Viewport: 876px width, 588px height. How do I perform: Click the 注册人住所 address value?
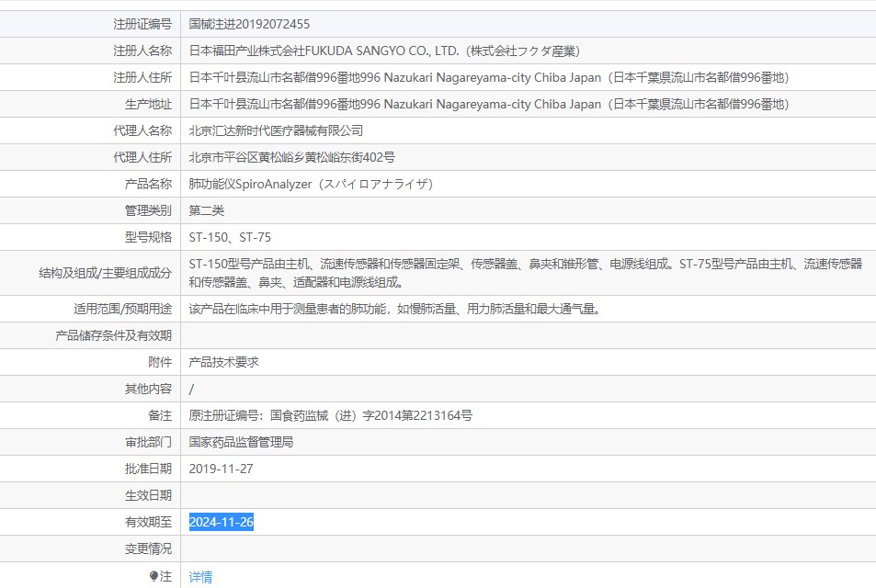point(489,77)
